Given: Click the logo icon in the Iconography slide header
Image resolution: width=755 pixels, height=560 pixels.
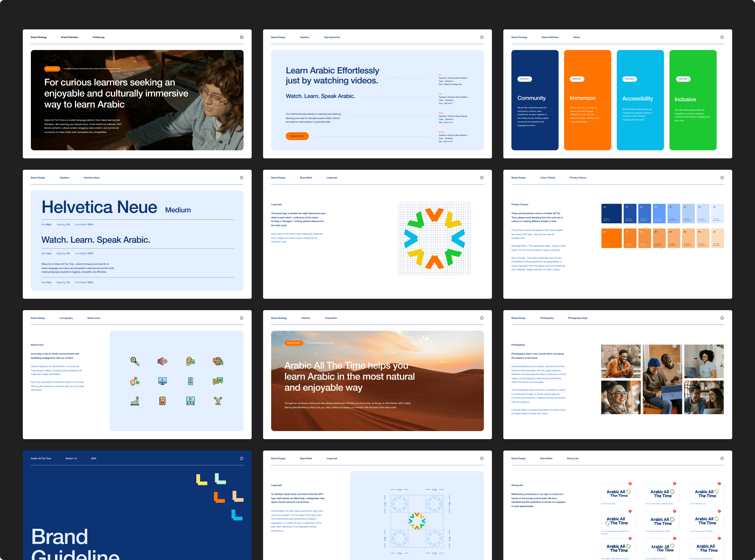Looking at the screenshot, I should (x=242, y=318).
